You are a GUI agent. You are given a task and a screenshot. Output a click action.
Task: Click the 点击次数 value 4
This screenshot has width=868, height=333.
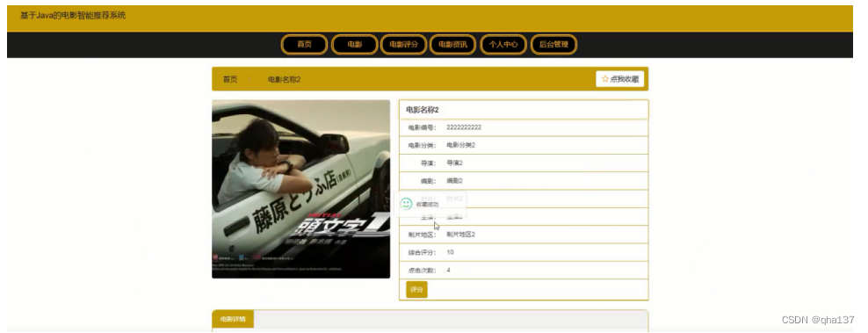(x=448, y=271)
